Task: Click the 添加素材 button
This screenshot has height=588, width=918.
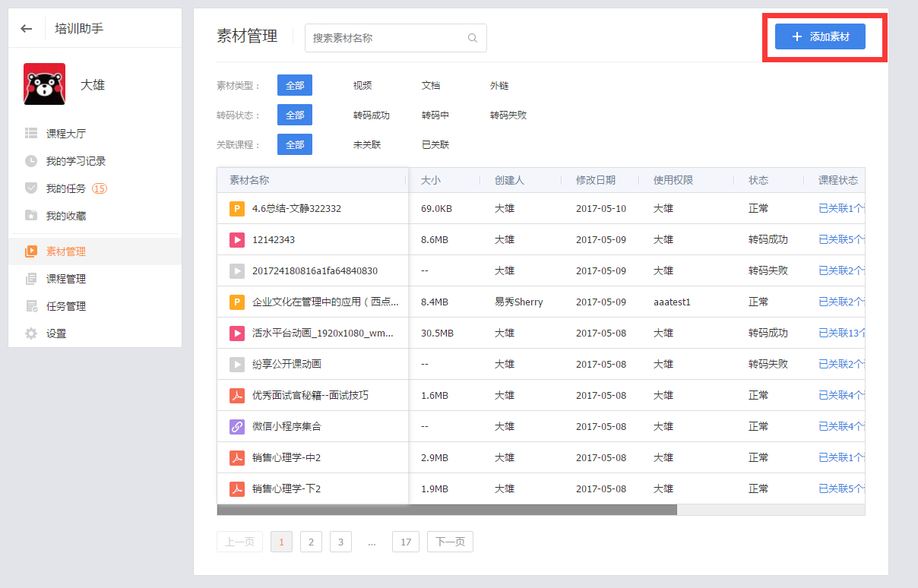Action: pos(820,36)
